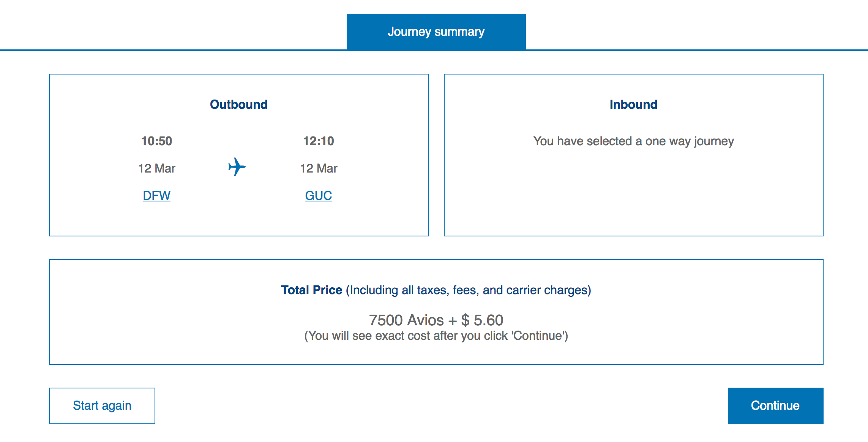Image resolution: width=868 pixels, height=442 pixels.
Task: Open the Journey summary tab
Action: pos(436,32)
